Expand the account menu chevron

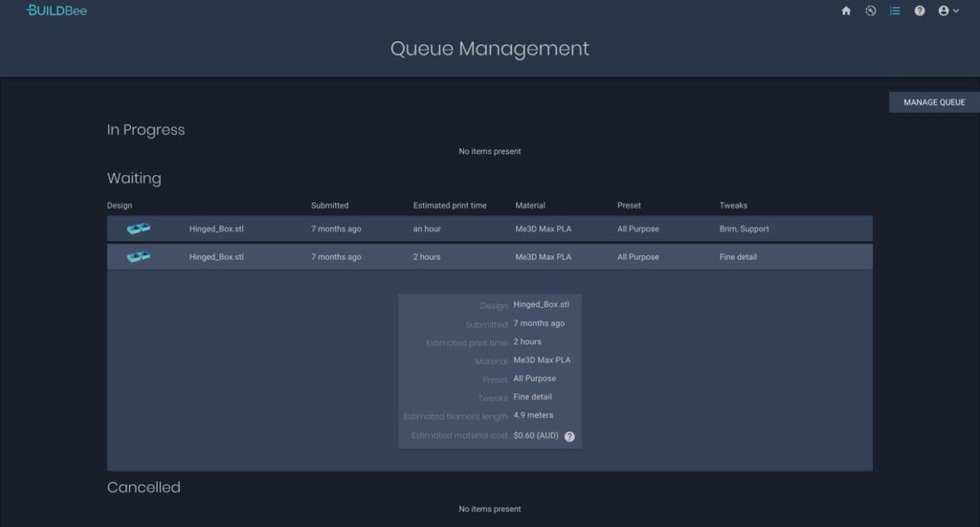956,11
